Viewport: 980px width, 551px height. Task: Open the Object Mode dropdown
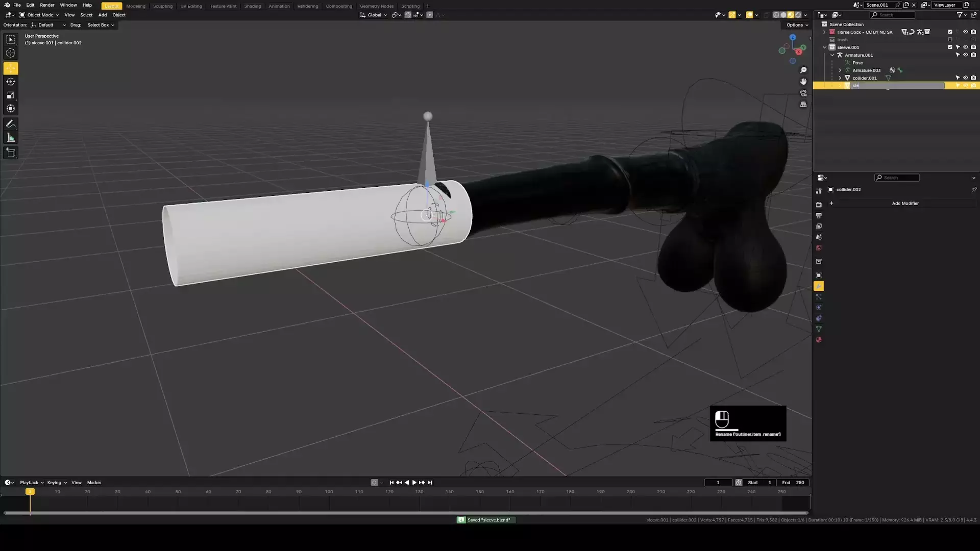(x=39, y=15)
